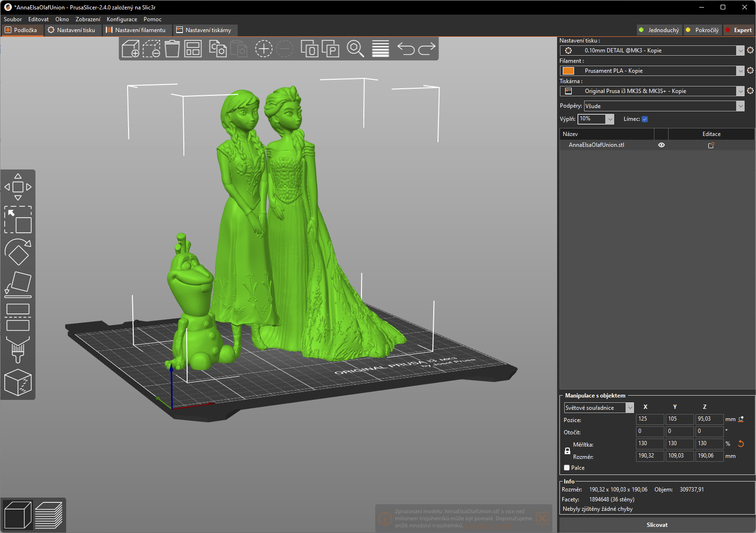756x533 pixels.
Task: Click the Add object toolbar icon
Action: tap(130, 49)
